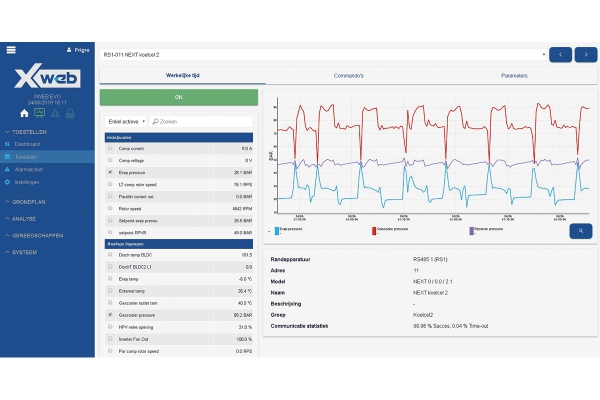The image size is (600, 400).
Task: Switch to the Commando's tab
Action: [x=349, y=76]
